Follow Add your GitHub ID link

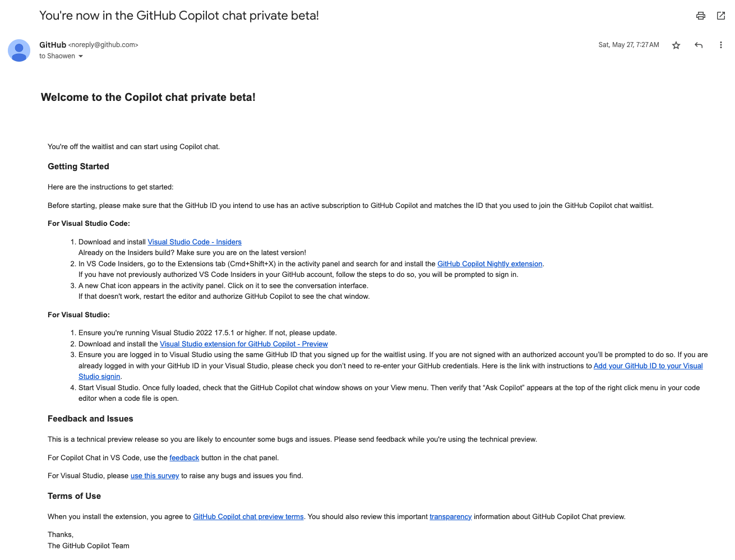[x=648, y=366]
